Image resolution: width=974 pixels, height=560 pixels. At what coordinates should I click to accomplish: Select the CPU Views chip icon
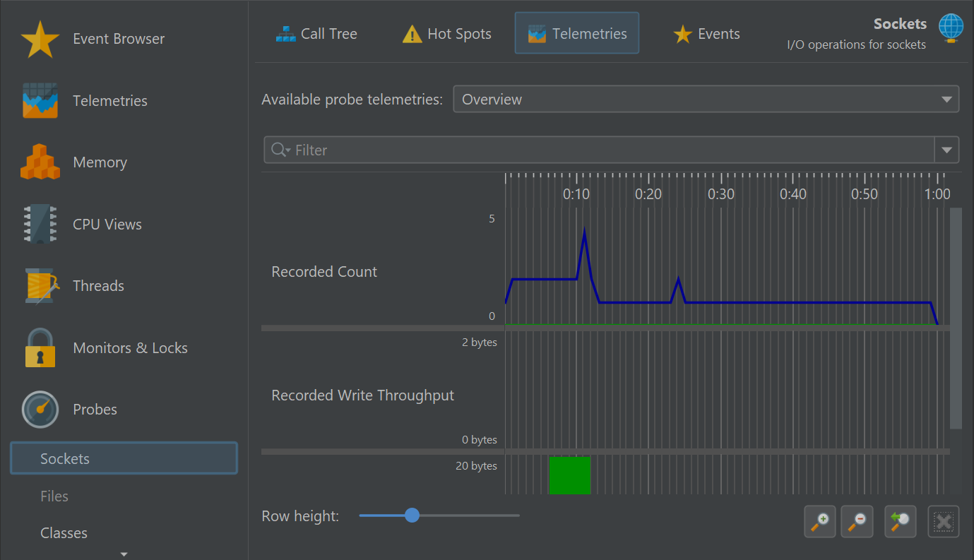click(x=40, y=225)
